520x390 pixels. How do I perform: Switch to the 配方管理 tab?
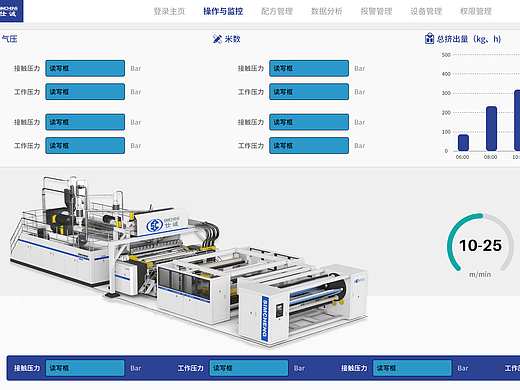pos(277,11)
